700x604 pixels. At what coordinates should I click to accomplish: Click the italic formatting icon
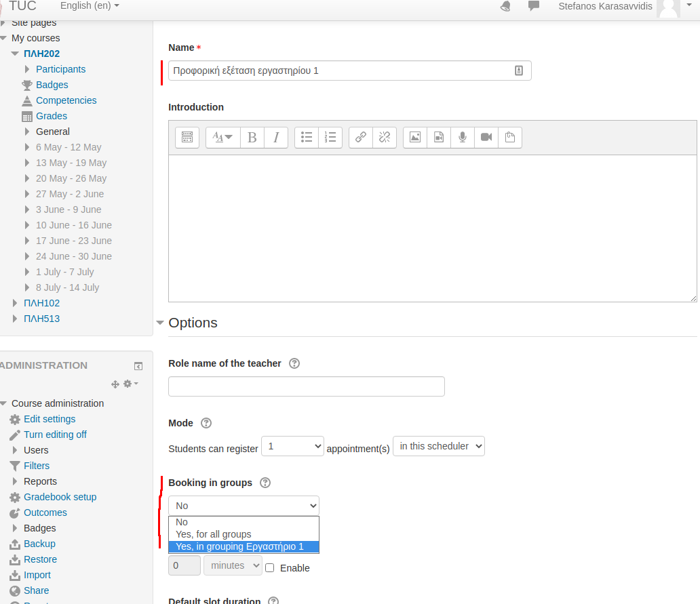pos(276,138)
